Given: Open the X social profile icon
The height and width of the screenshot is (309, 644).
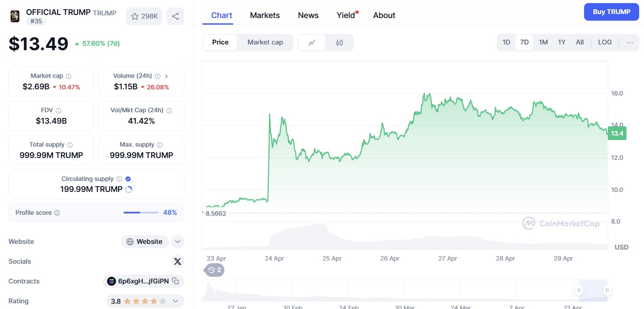Looking at the screenshot, I should click(x=177, y=261).
